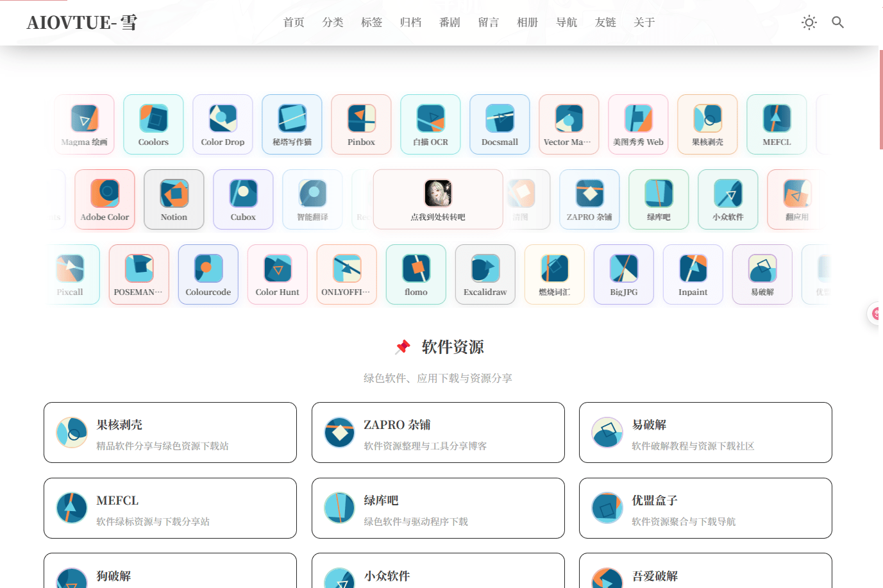Toggle the light/dark theme sun icon

[809, 22]
